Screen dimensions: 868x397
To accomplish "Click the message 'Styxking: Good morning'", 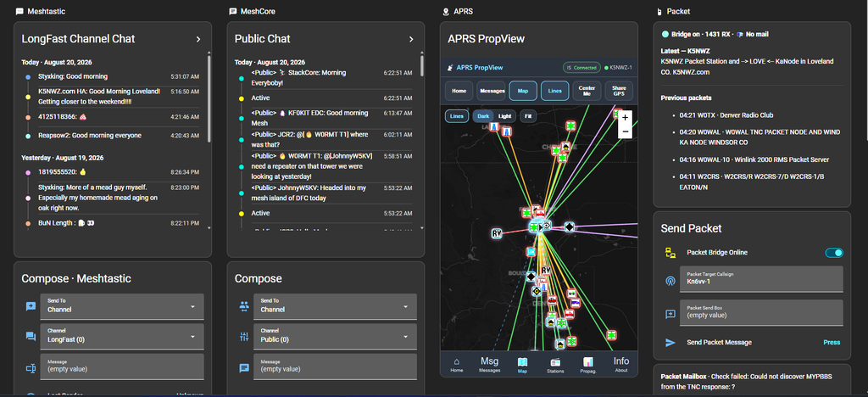I will coord(73,76).
